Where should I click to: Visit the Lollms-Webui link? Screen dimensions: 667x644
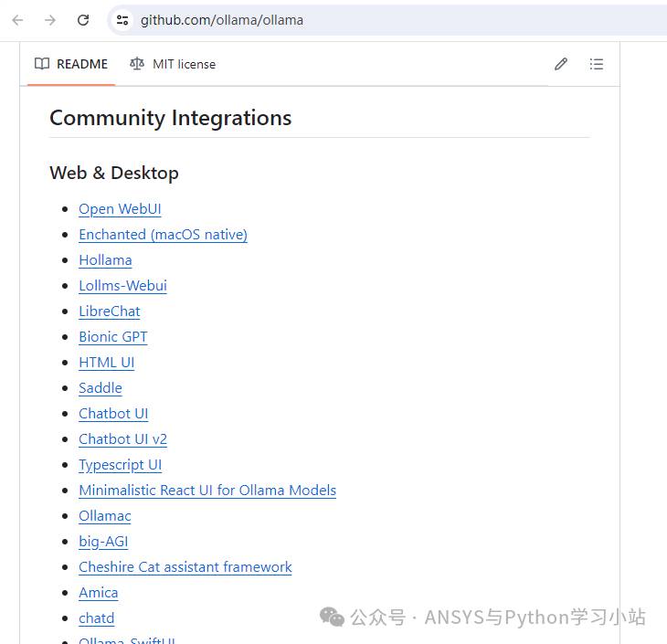tap(123, 285)
